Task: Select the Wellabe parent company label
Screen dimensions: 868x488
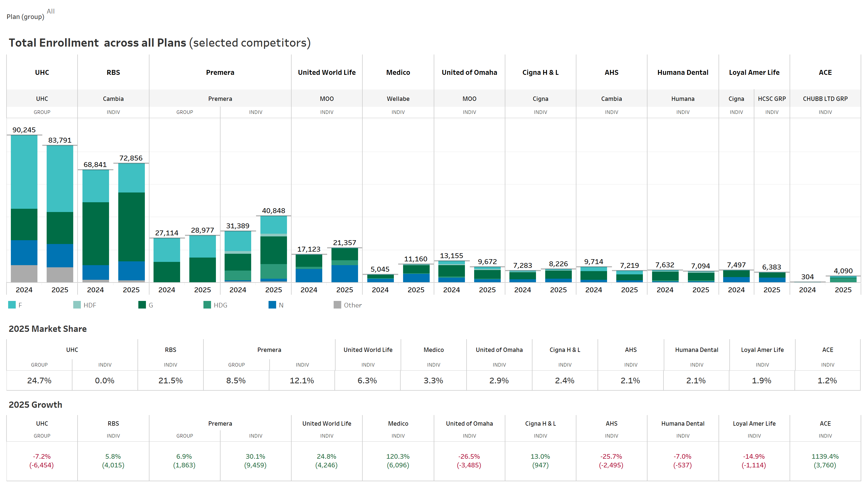Action: pyautogui.click(x=398, y=99)
